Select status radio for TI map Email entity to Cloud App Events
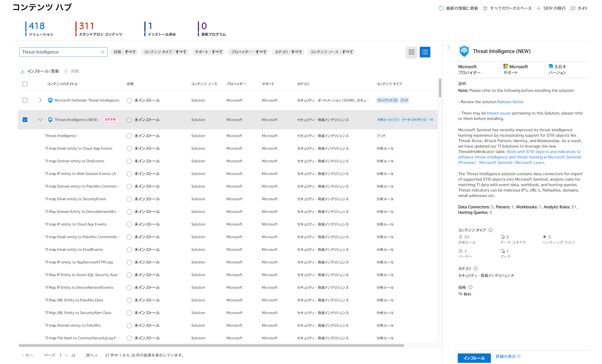This screenshot has height=364, width=602. [x=129, y=149]
